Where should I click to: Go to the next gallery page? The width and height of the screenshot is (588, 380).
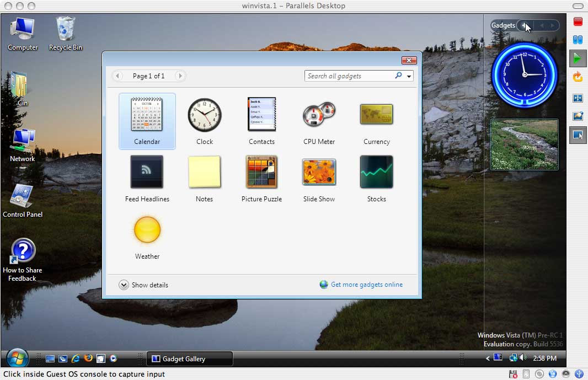pyautogui.click(x=180, y=76)
